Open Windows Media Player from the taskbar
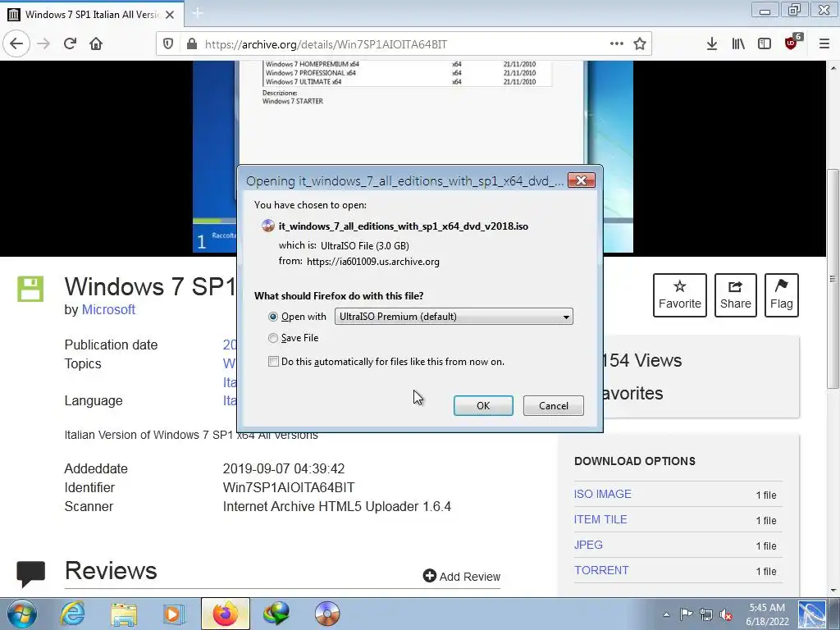Image resolution: width=840 pixels, height=630 pixels. click(x=174, y=614)
